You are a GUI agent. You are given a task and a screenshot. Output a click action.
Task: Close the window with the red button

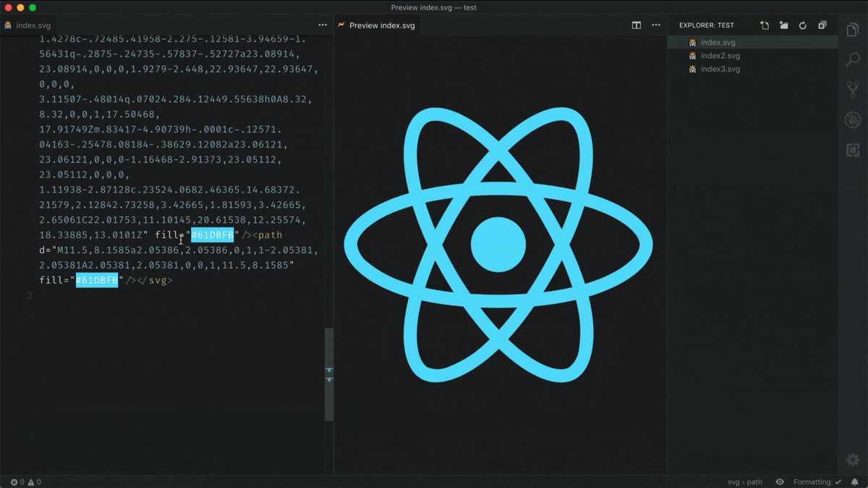coord(7,7)
